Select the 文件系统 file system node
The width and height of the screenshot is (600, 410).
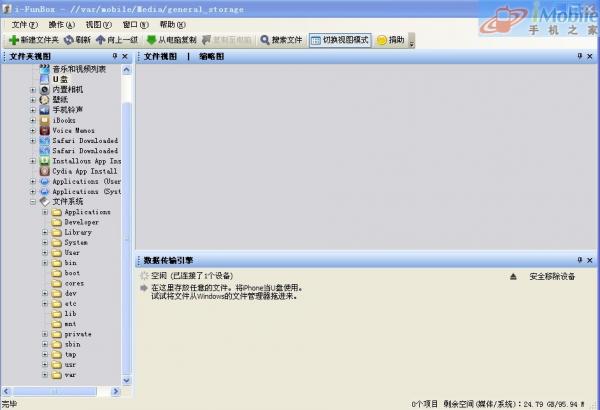pyautogui.click(x=68, y=201)
